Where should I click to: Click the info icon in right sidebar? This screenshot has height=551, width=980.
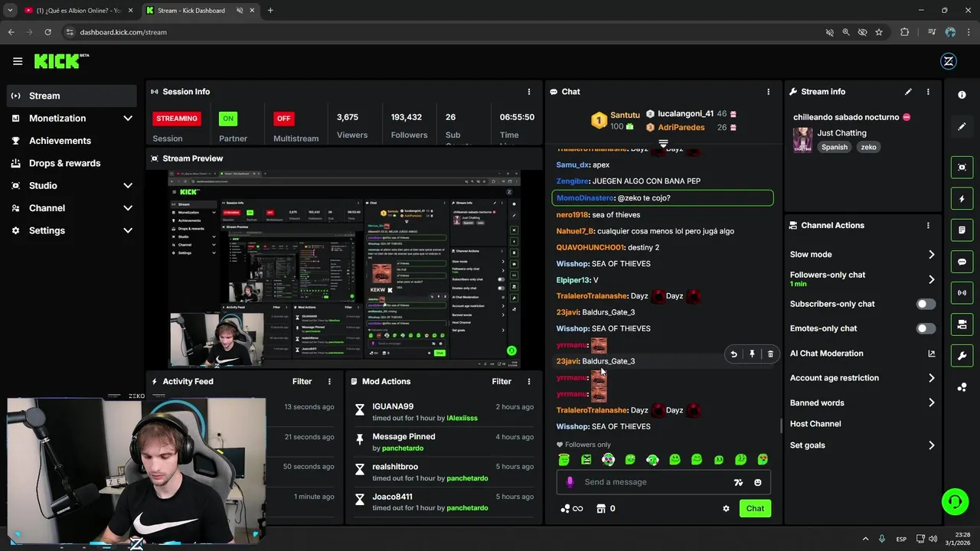click(962, 95)
